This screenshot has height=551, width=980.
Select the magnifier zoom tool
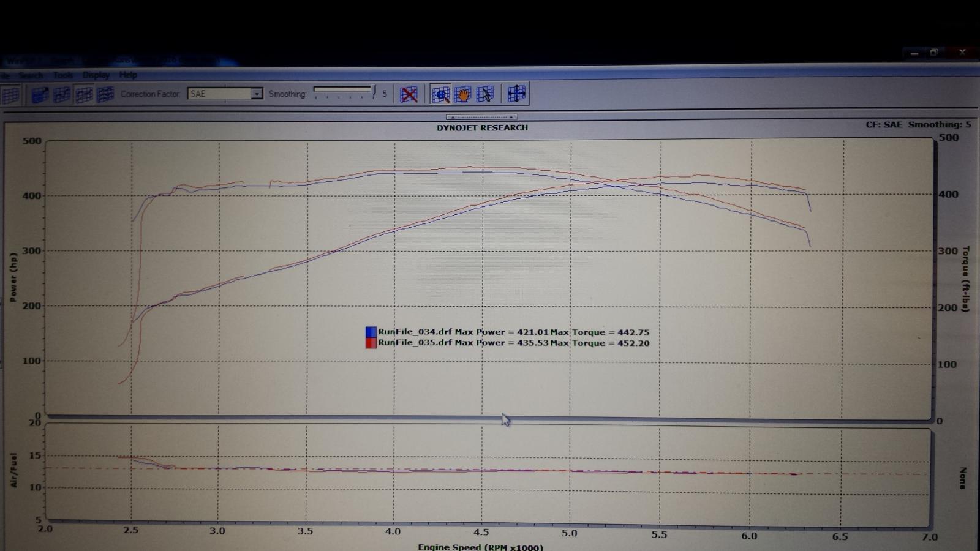coord(440,94)
